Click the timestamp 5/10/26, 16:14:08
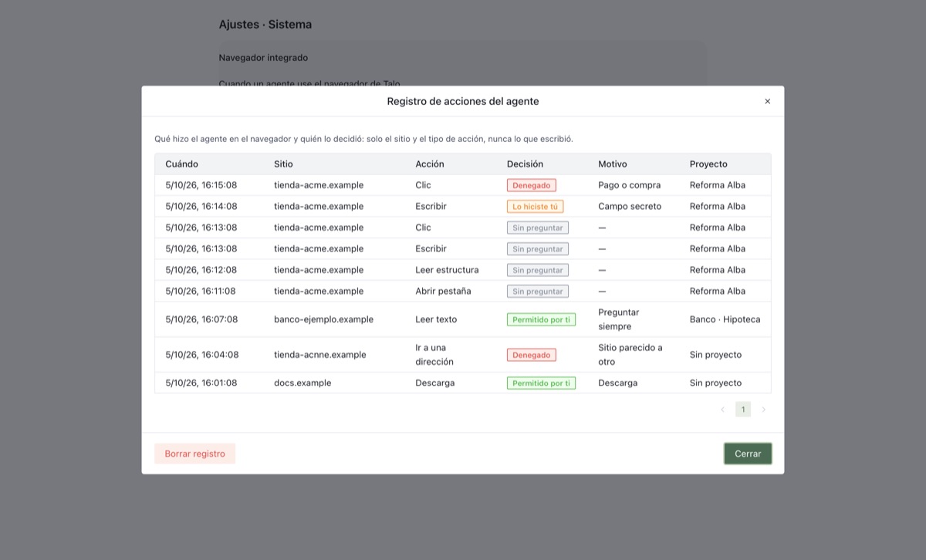This screenshot has height=560, width=926. pos(201,207)
